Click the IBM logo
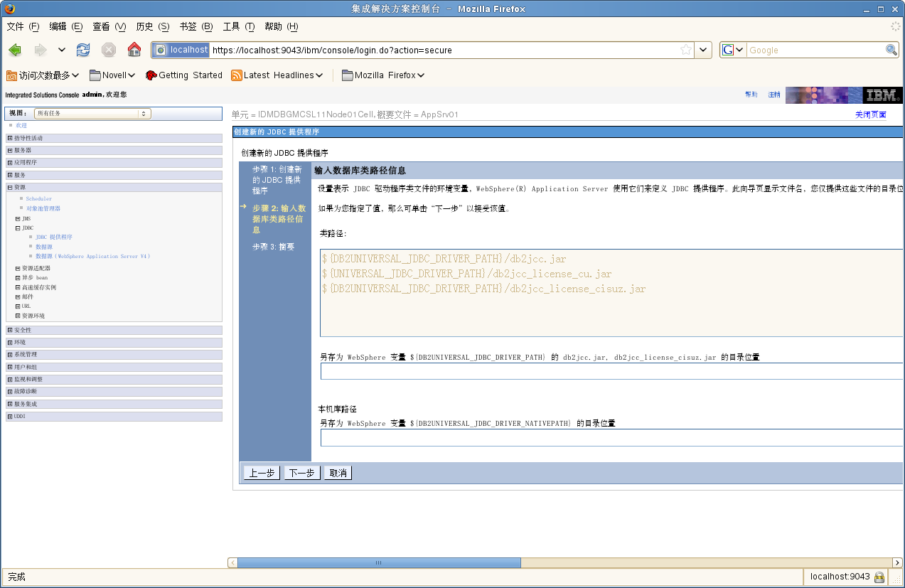Viewport: 905px width, 588px height. pos(883,95)
